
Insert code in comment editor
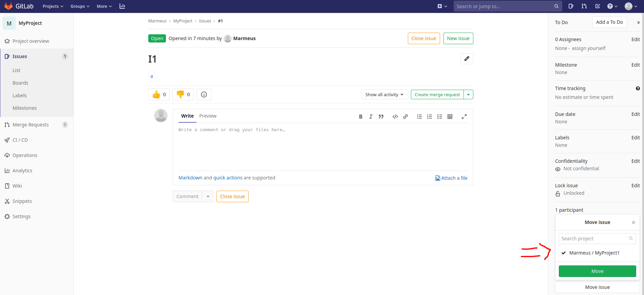pyautogui.click(x=395, y=117)
